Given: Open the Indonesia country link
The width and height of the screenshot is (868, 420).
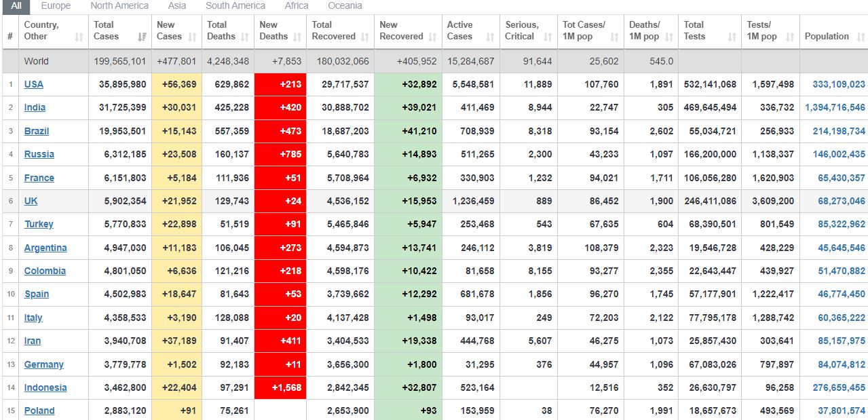Looking at the screenshot, I should tap(45, 387).
